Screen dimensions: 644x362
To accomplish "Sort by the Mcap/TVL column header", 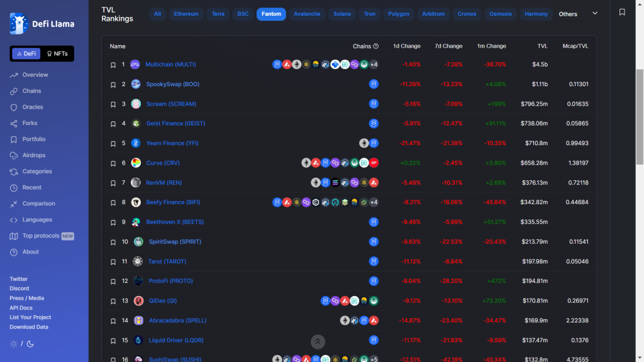I will pos(575,47).
